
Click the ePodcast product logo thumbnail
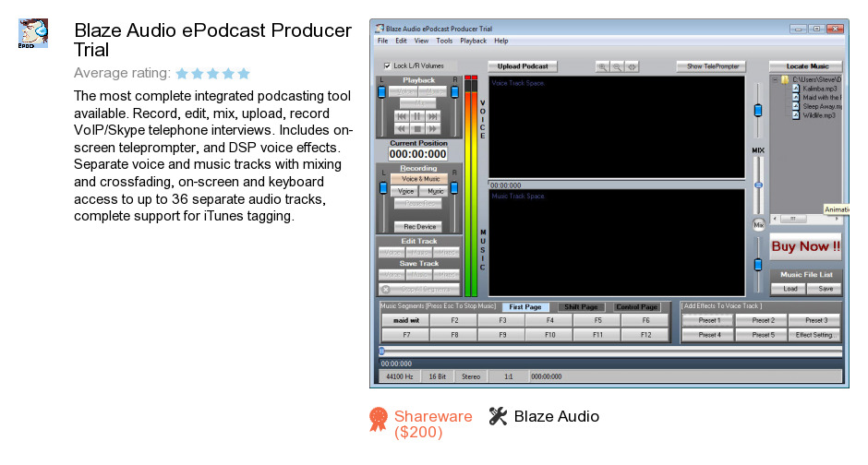(33, 33)
